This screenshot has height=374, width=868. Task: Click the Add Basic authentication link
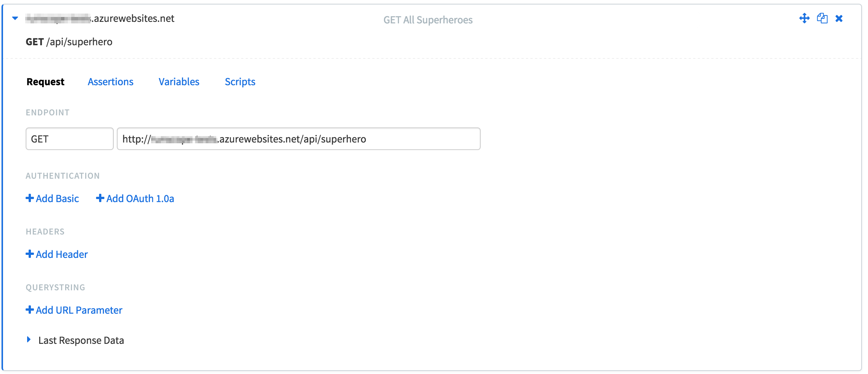57,199
